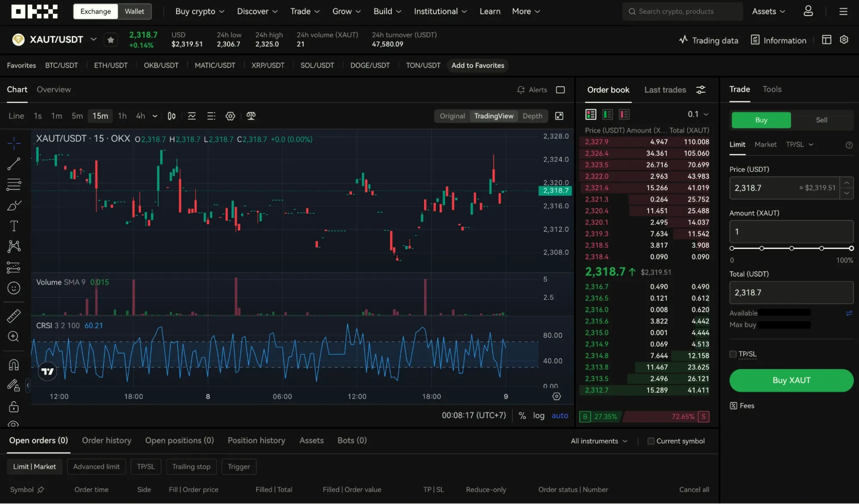
Task: Open the candlestick chart style icon
Action: tap(171, 116)
